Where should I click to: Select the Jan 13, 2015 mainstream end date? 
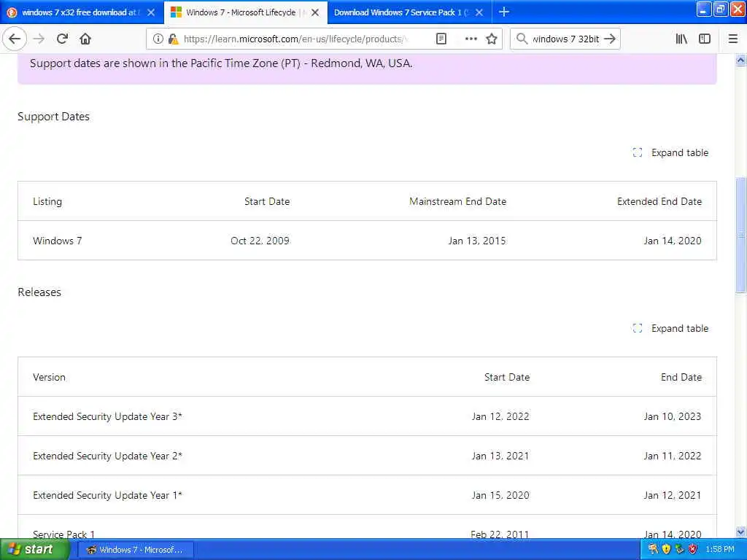(477, 241)
